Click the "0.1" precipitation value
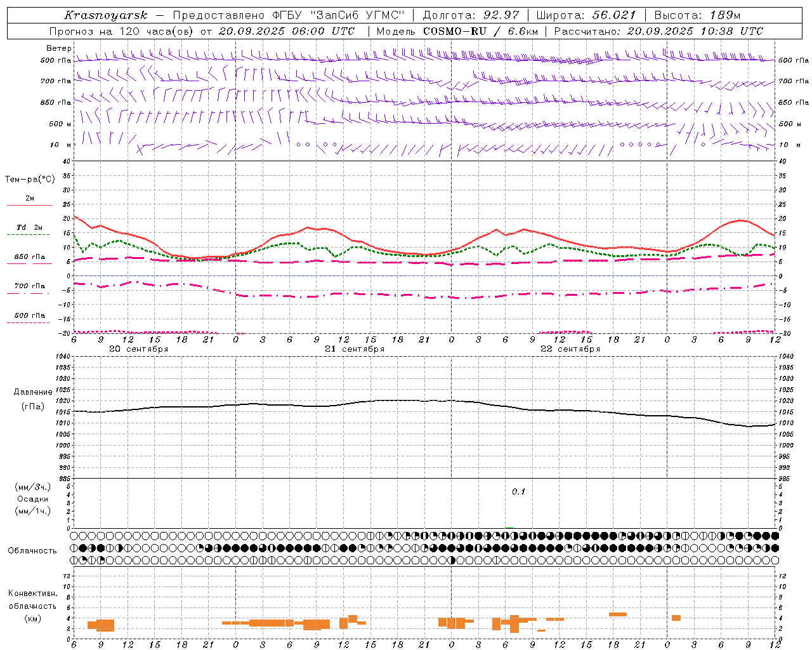 pos(519,492)
